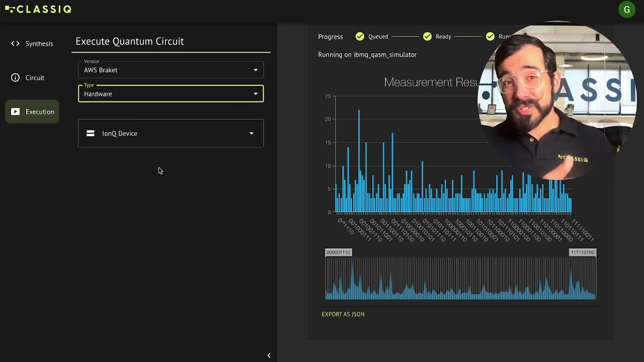This screenshot has height=362, width=644.
Task: Click the range end handle 111110100
Action: tap(582, 252)
